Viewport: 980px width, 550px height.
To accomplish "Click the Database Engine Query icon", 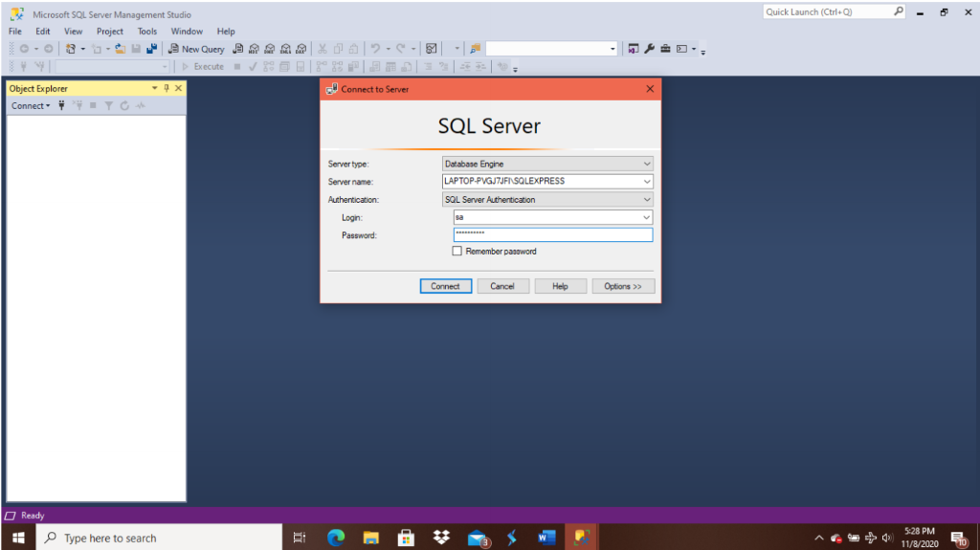I will (x=238, y=49).
